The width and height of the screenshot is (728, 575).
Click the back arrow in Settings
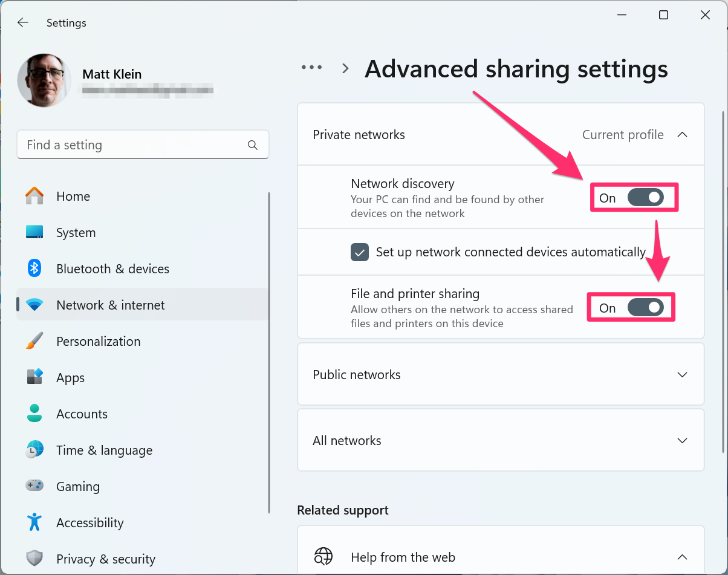point(23,23)
